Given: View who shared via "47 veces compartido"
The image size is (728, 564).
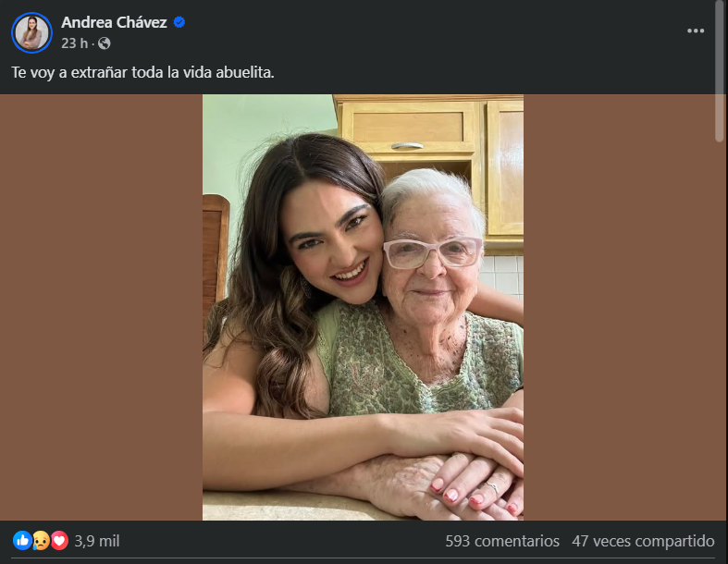Looking at the screenshot, I should 644,540.
